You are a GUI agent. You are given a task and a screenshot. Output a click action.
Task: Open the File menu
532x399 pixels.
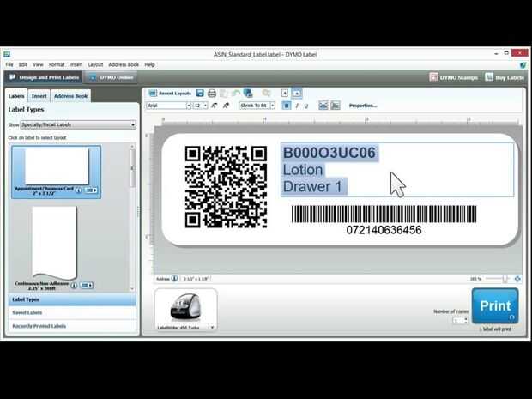tap(9, 65)
